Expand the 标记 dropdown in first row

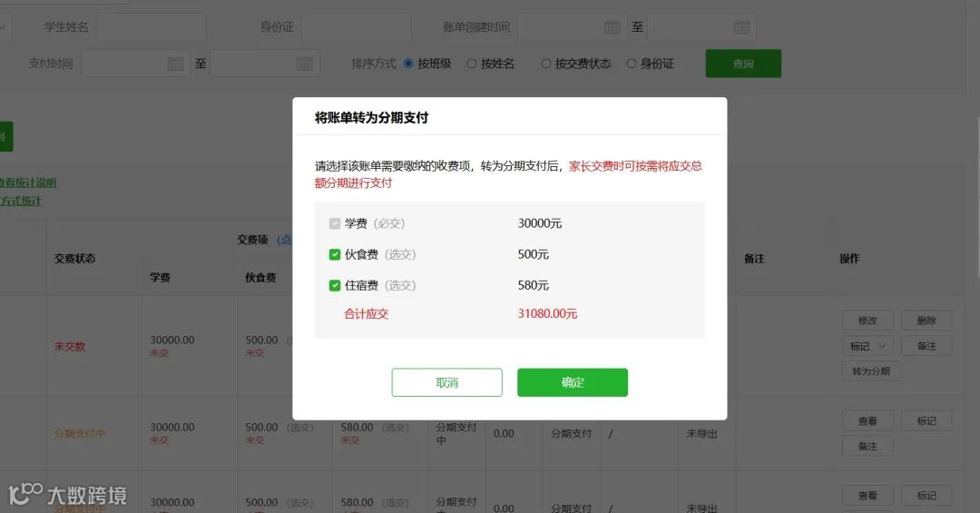(x=867, y=346)
